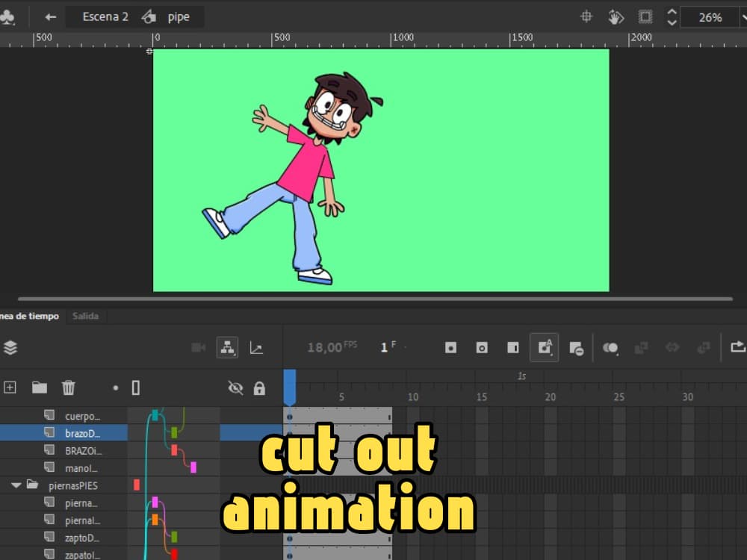Viewport: 747px width, 560px height.
Task: Insert a keyframe
Action: point(450,348)
